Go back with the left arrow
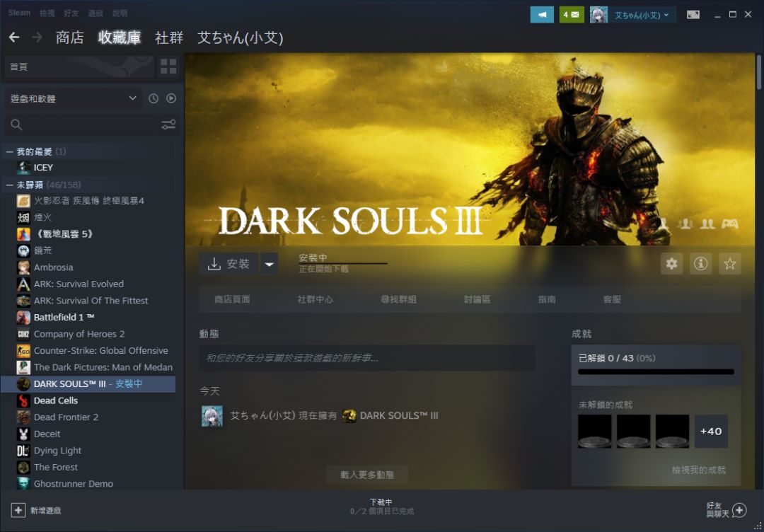Viewport: 764px width, 532px height. (x=14, y=37)
